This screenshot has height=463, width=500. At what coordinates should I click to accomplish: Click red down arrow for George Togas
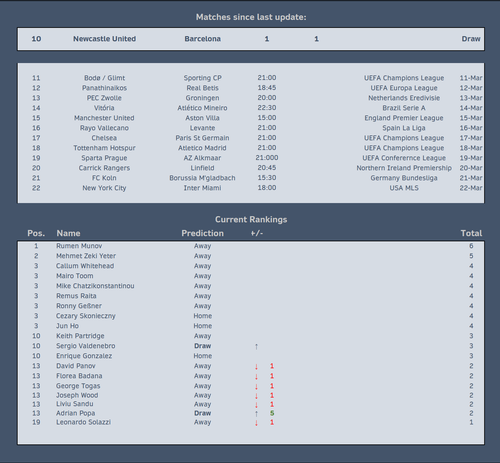point(256,387)
